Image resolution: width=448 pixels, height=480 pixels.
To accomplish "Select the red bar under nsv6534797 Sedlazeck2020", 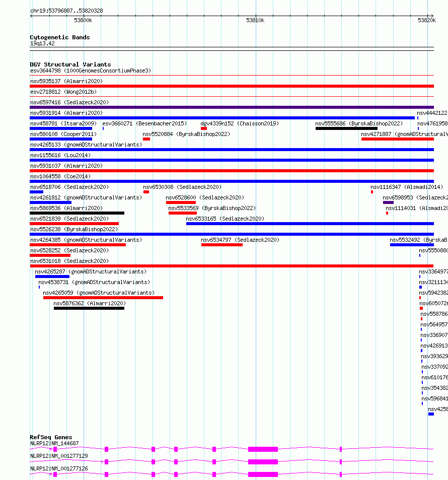I will (x=222, y=245).
